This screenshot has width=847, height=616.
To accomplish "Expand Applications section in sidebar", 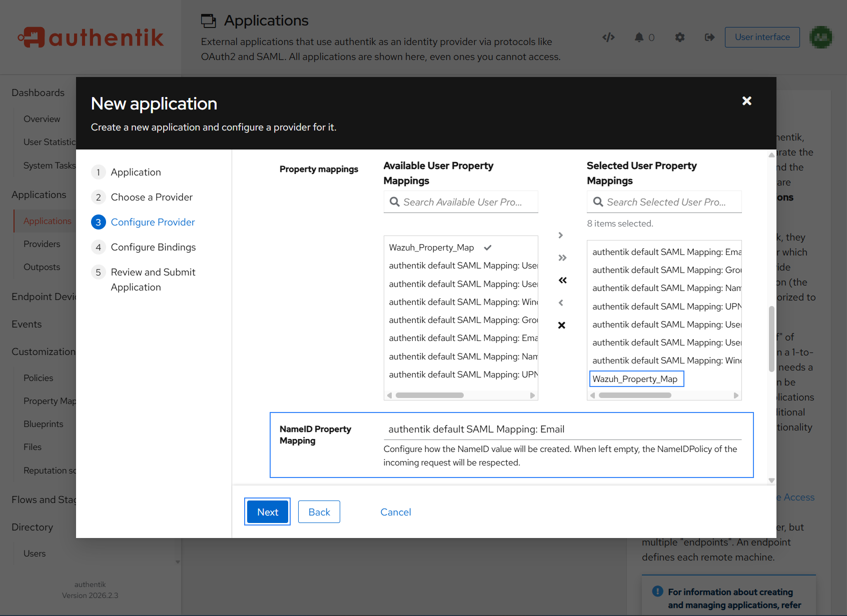I will 39,194.
